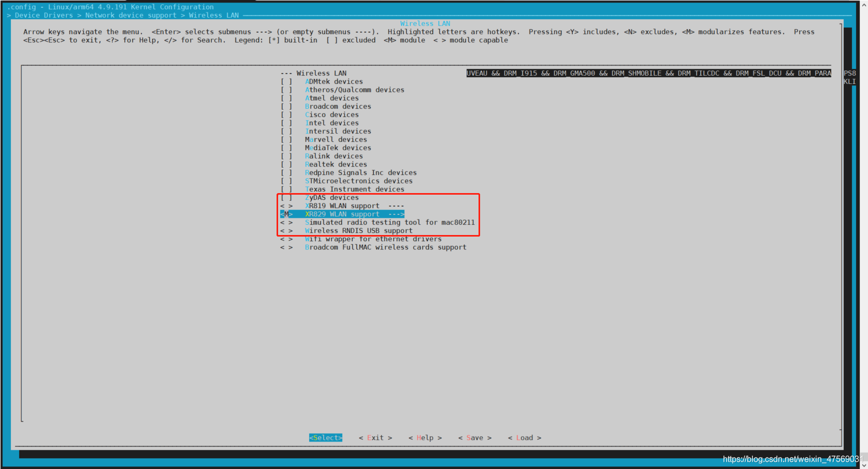Screen dimensions: 868x469
Task: Toggle Broadcom FullMAC wireless cards module state
Action: [x=286, y=247]
